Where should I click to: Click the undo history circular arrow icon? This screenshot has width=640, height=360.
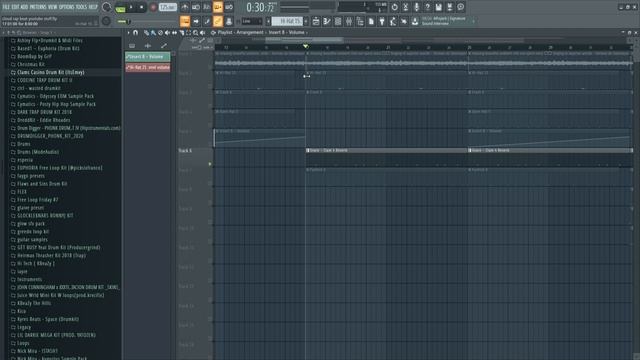[x=394, y=7]
